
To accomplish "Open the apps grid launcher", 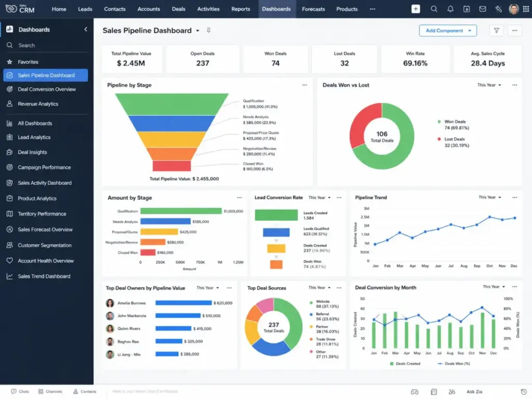I will (x=526, y=9).
